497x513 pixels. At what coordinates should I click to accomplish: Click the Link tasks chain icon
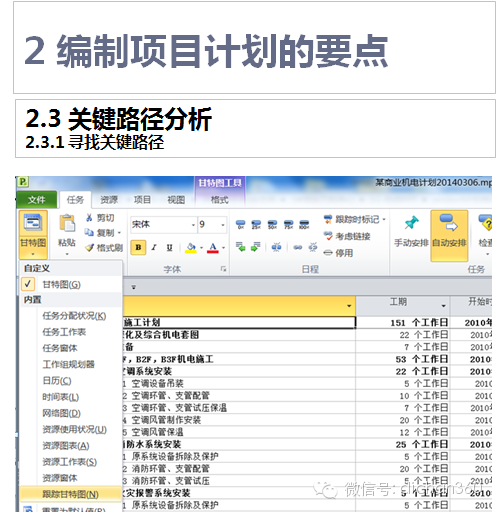pyautogui.click(x=298, y=247)
